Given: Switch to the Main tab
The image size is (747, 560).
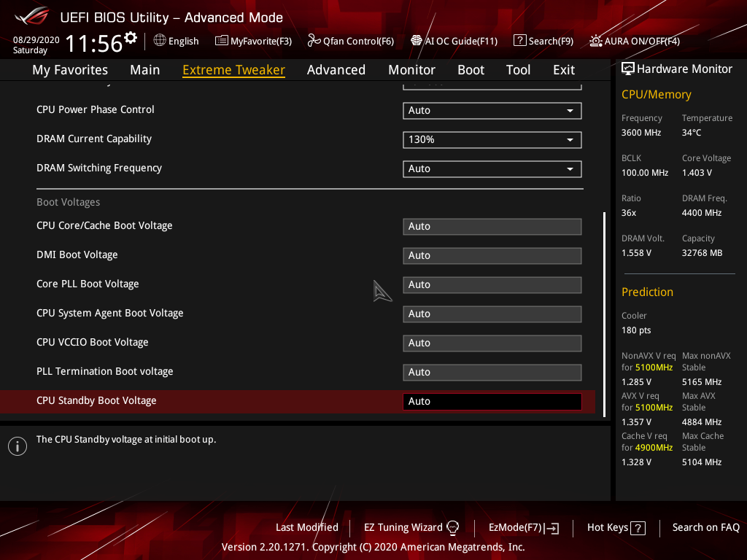Looking at the screenshot, I should 145,70.
